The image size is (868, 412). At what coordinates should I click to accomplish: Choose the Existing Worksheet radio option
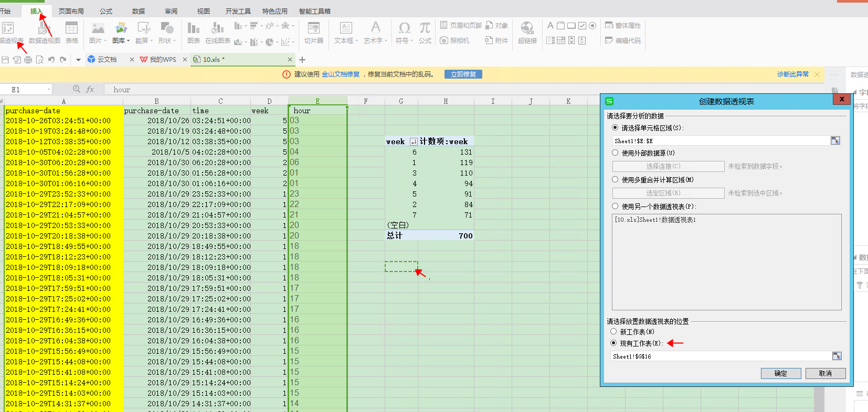[613, 343]
